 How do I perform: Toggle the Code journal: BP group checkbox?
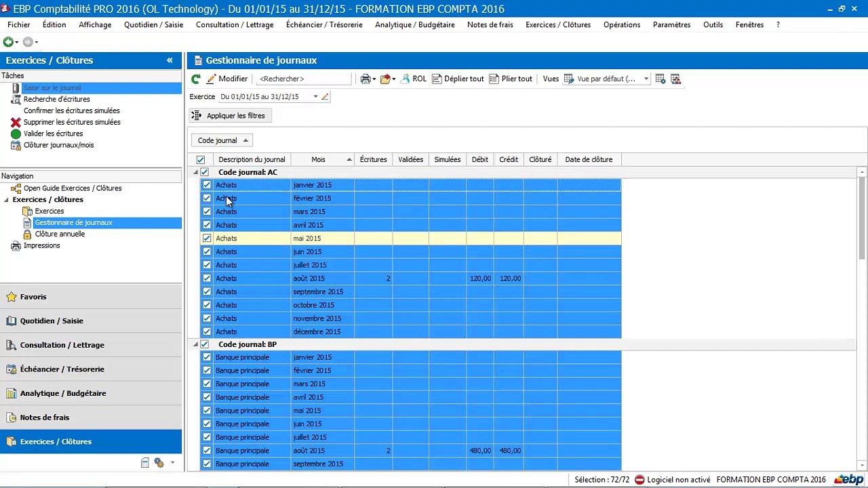click(204, 344)
